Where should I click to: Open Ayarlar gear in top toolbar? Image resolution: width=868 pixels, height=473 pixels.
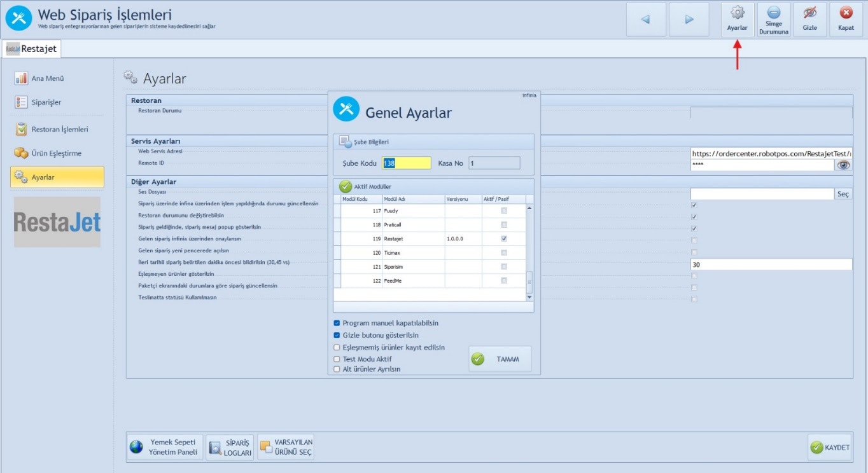point(738,20)
